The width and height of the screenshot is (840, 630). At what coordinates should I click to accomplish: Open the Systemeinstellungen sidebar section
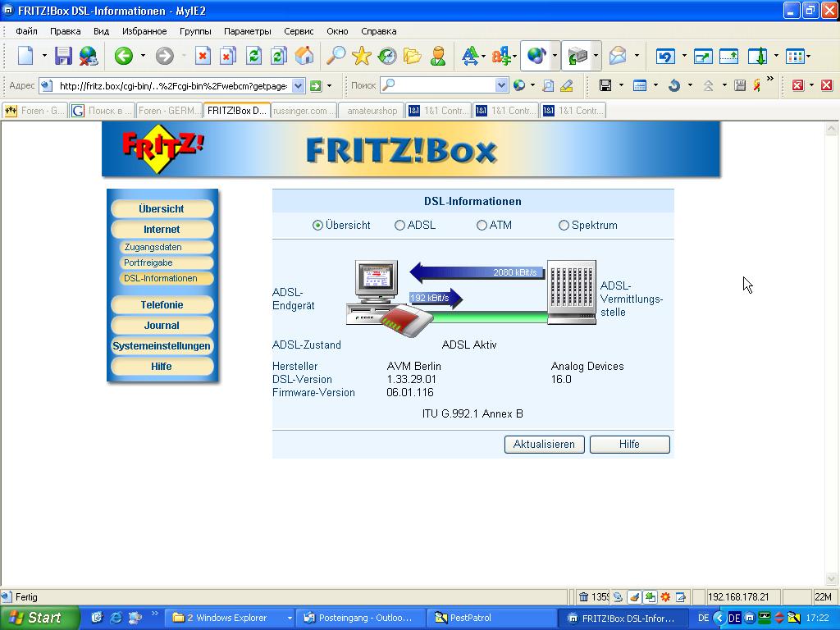[x=162, y=346]
